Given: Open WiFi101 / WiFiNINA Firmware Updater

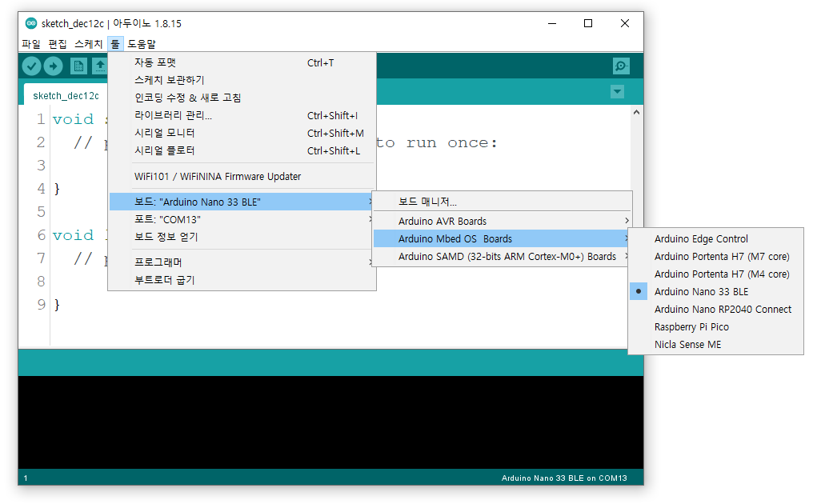Looking at the screenshot, I should [242, 177].
